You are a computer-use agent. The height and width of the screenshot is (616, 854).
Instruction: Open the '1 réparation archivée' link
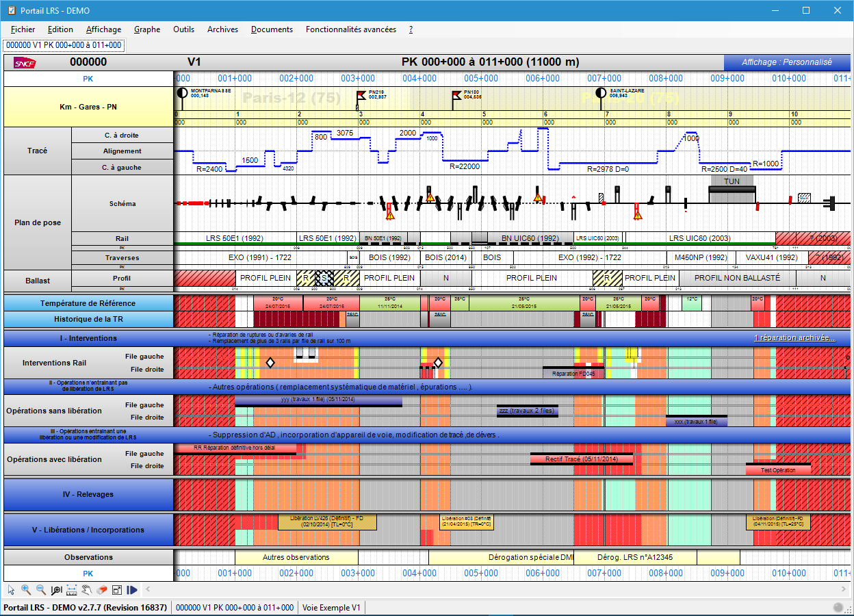tap(794, 338)
